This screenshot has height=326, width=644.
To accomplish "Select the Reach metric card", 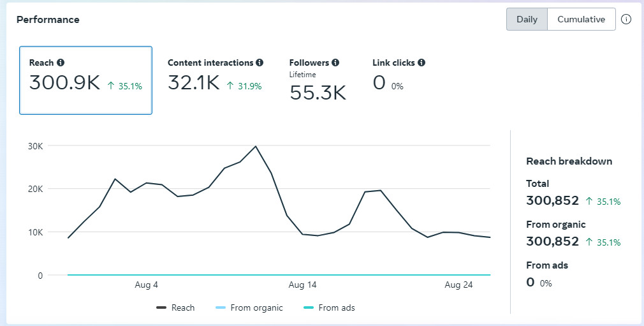I will point(85,80).
